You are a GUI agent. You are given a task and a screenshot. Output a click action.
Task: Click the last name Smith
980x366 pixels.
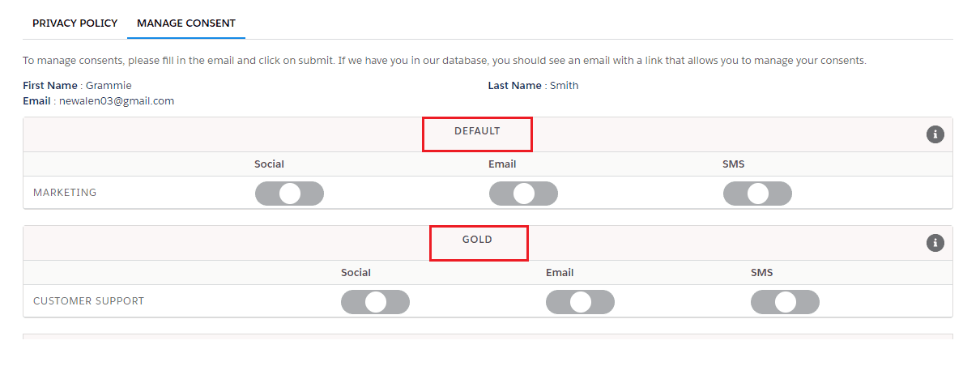[x=564, y=86]
